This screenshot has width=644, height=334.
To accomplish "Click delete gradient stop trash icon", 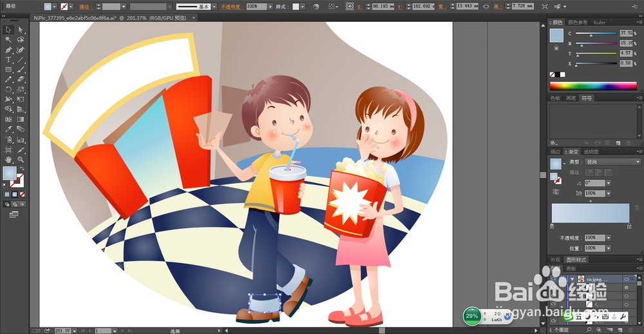I will [637, 208].
